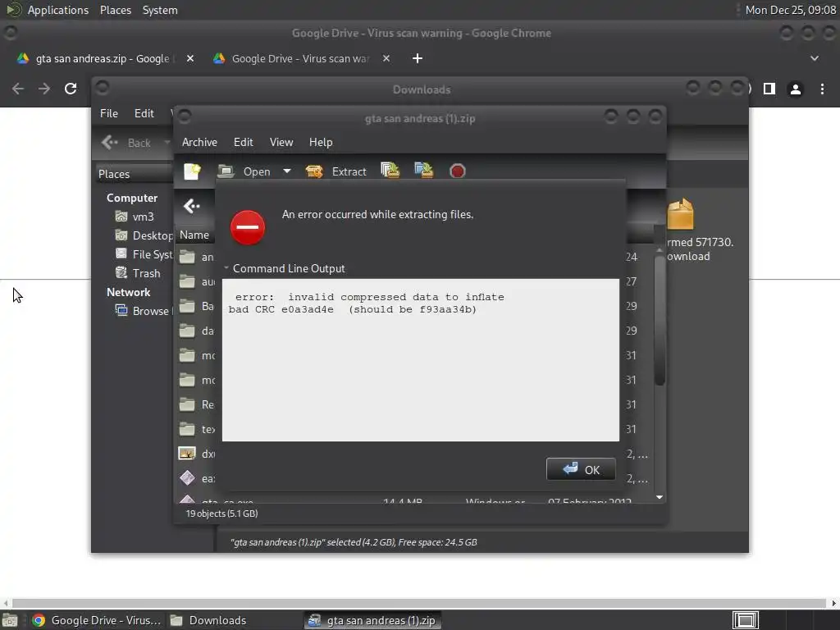Click the dxt image file icon
Screen dimensions: 840x630
[187, 453]
